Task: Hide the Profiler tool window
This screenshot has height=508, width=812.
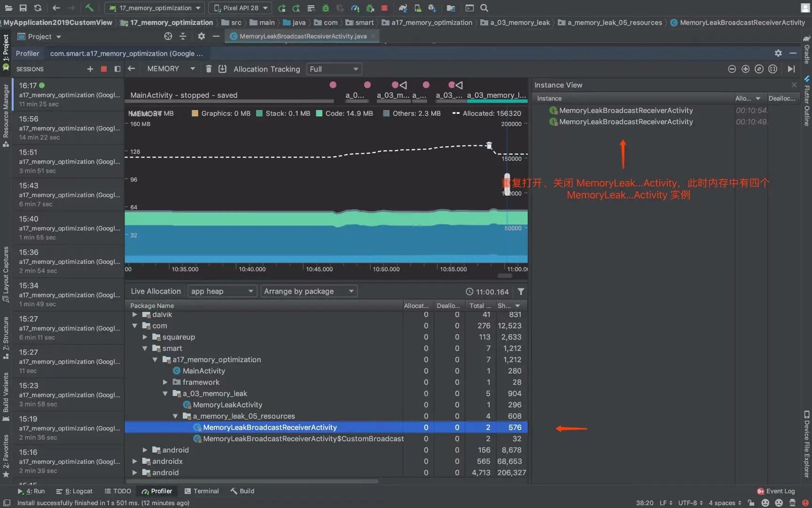Action: [793, 54]
